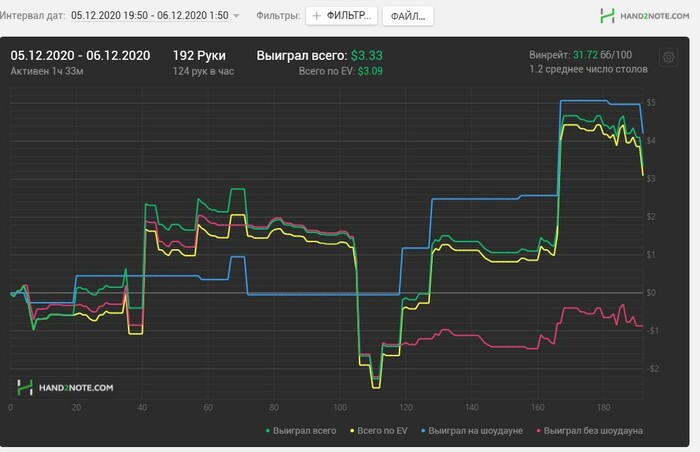Click the chart date heading 05.12.2020 - 06.12.2020

pyautogui.click(x=80, y=55)
